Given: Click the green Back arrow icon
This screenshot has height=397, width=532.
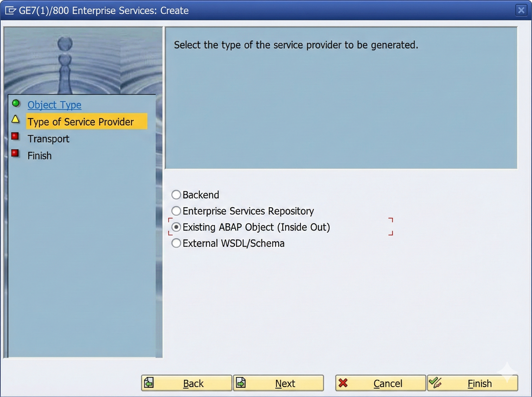Looking at the screenshot, I should 149,383.
